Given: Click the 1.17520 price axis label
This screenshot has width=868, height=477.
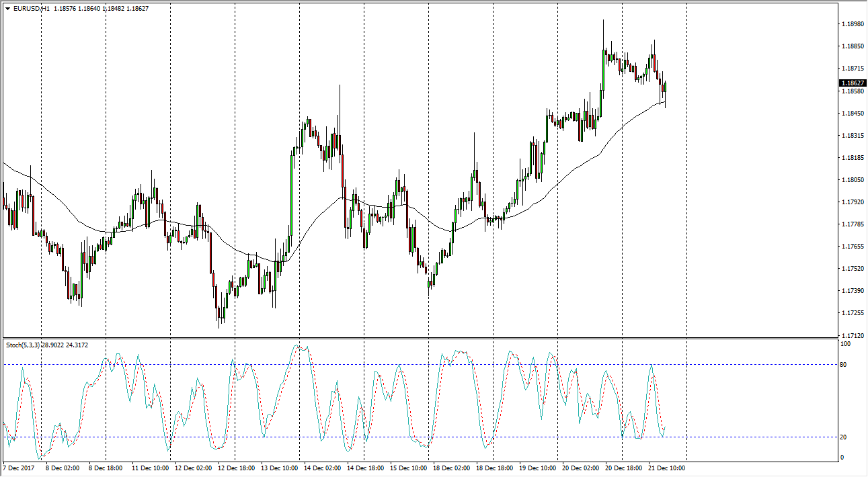Looking at the screenshot, I should pyautogui.click(x=853, y=269).
